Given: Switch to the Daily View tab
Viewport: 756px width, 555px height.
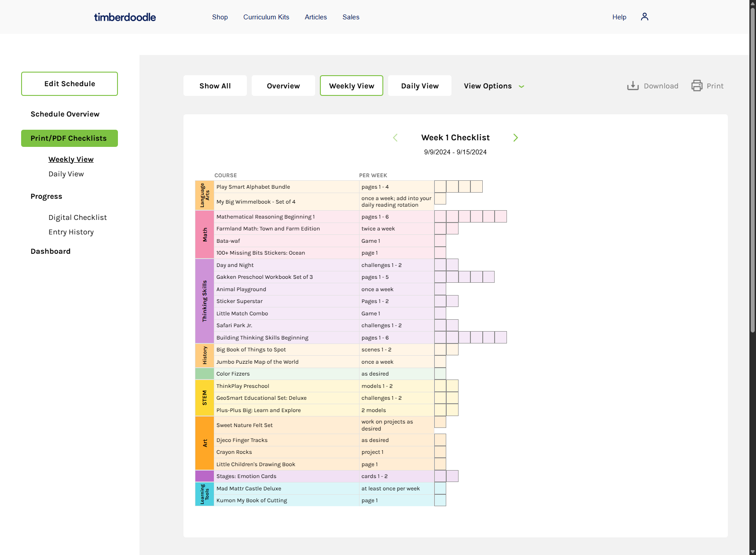Looking at the screenshot, I should pyautogui.click(x=420, y=86).
